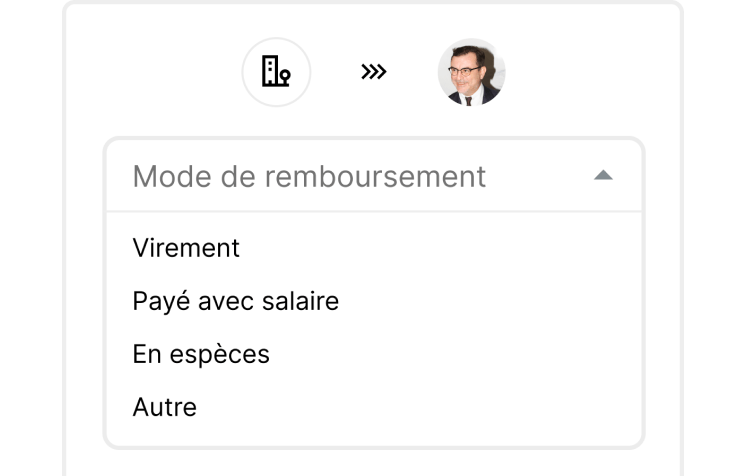This screenshot has height=476, width=746.
Task: Pick "En espèces" as reimbursement mode
Action: [x=201, y=354]
